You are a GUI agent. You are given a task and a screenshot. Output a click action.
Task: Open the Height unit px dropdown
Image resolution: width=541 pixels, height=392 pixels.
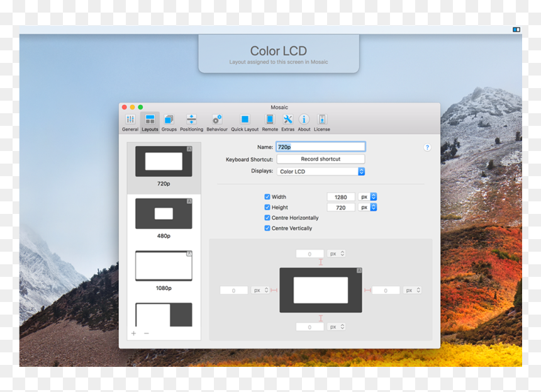367,207
